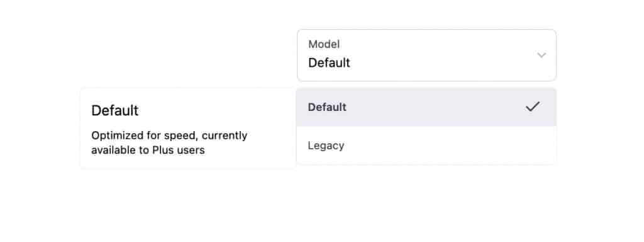Click the checkmark icon beside Default
Viewport: 644px width, 242px height.
click(532, 107)
